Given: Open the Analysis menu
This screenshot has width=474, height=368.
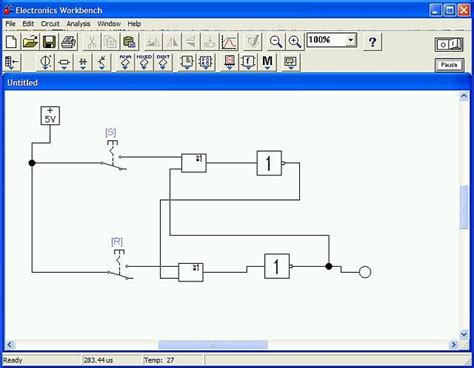Looking at the screenshot, I should click(78, 24).
